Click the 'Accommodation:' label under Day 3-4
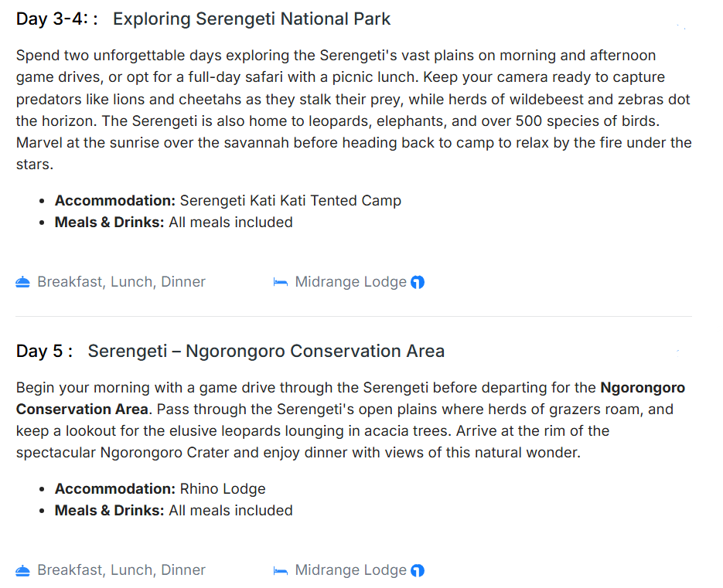Image resolution: width=723 pixels, height=588 pixels. click(115, 201)
